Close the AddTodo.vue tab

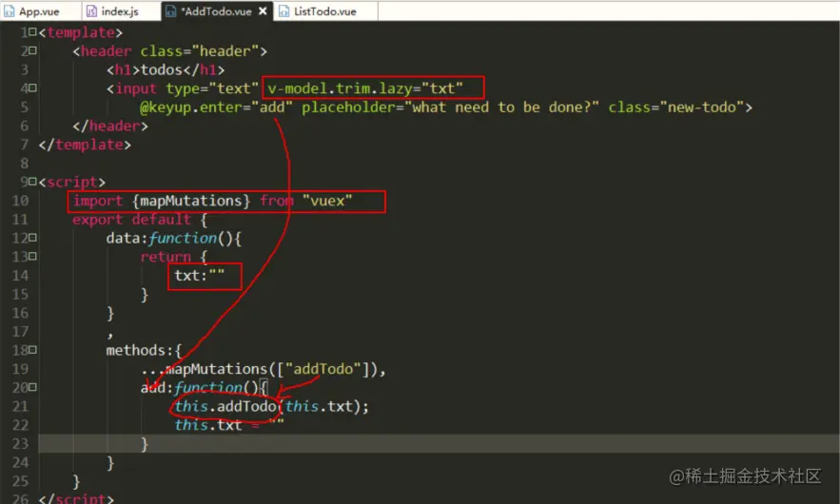tap(263, 10)
